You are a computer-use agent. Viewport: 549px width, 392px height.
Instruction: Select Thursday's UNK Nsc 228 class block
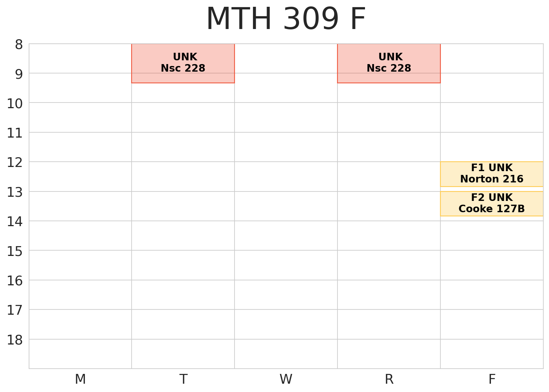coord(389,63)
